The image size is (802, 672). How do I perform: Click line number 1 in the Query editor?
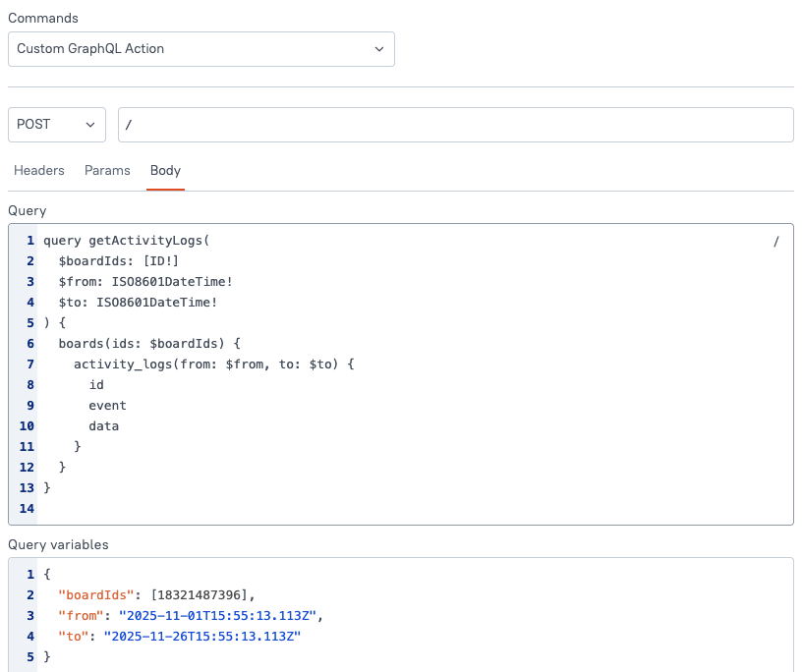tap(29, 241)
